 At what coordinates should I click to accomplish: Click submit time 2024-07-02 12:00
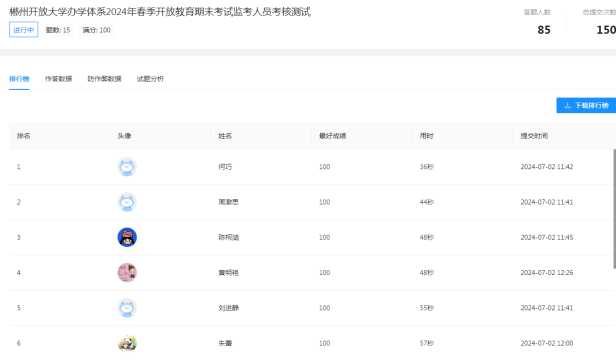tap(547, 343)
